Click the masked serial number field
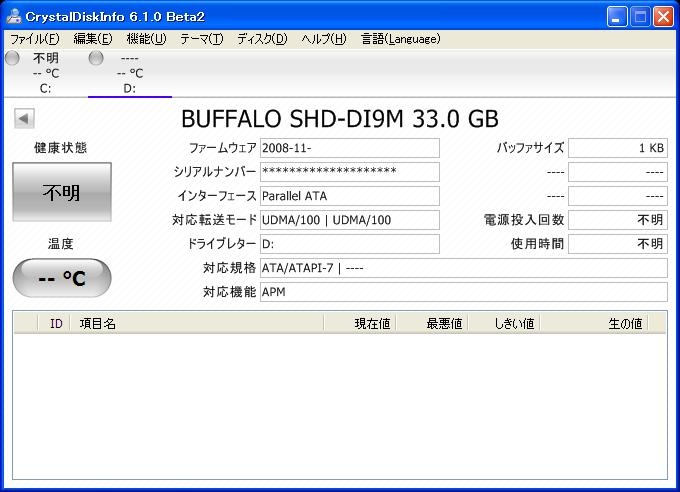Viewport: 680px width, 492px height. tap(350, 172)
